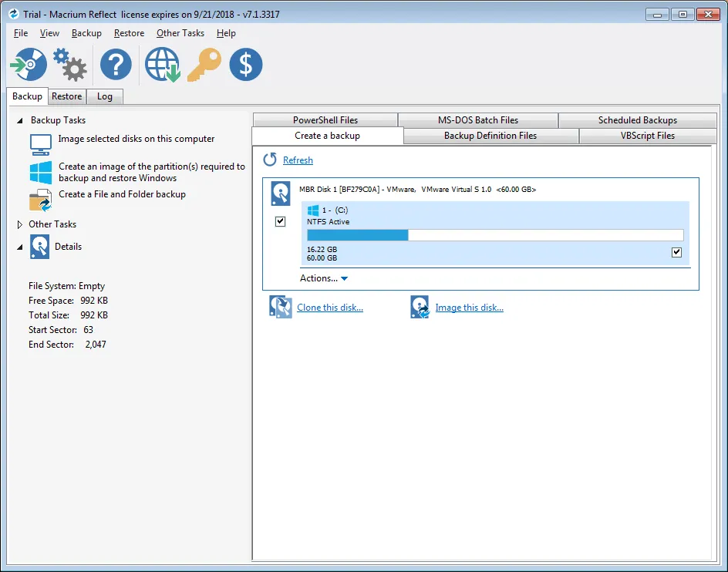Viewport: 728px width, 572px height.
Task: Click the 16.22 GB used space value
Action: [x=322, y=249]
